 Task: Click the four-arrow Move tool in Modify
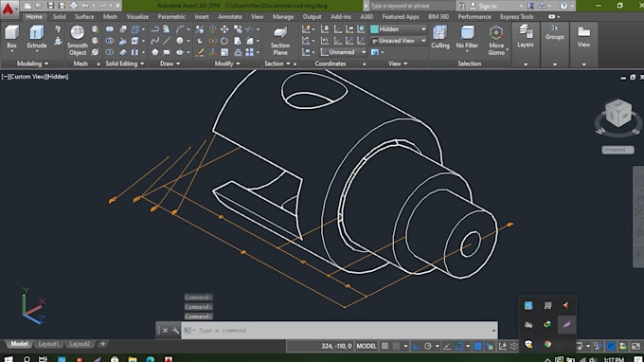tap(224, 29)
